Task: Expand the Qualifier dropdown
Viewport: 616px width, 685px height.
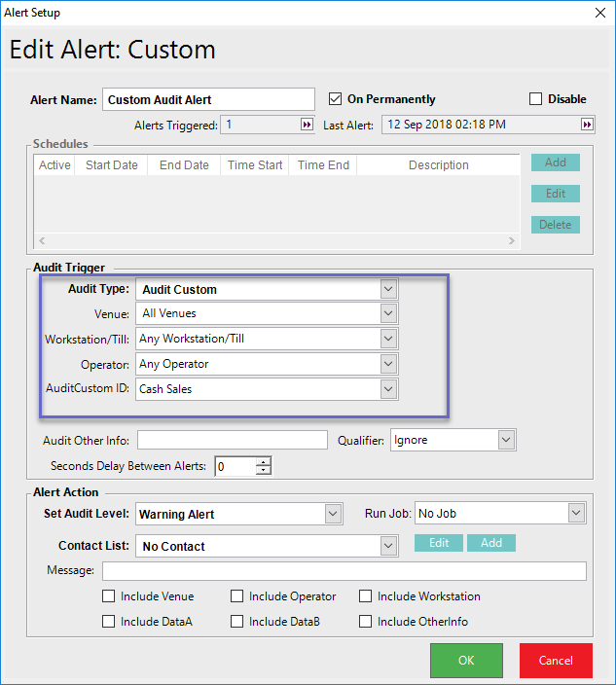Action: tap(506, 440)
